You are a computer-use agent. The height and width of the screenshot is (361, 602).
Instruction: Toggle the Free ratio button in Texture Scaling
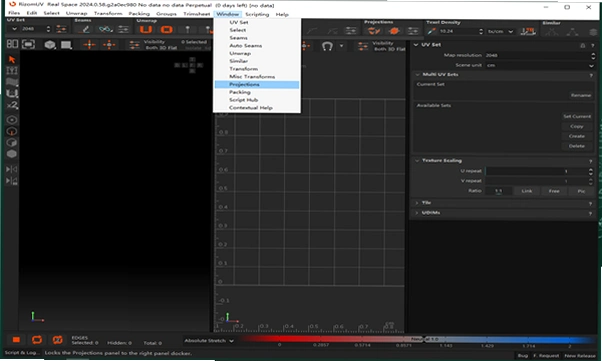(554, 191)
